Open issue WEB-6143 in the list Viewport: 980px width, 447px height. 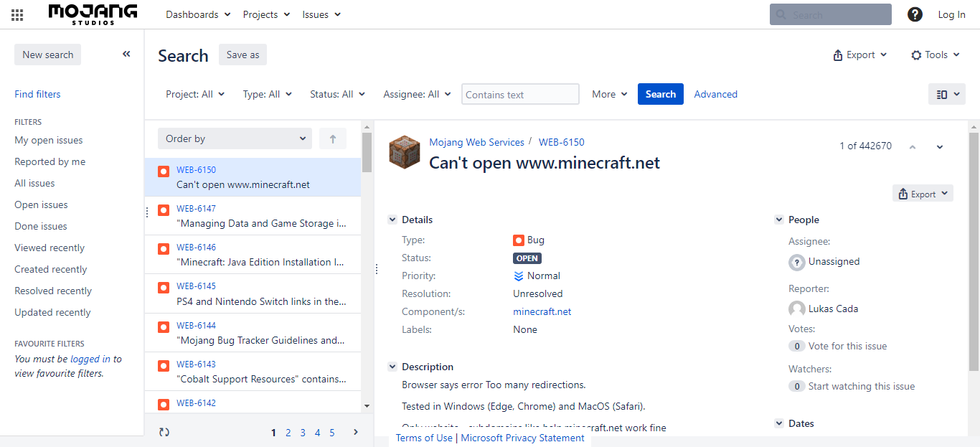tap(253, 372)
